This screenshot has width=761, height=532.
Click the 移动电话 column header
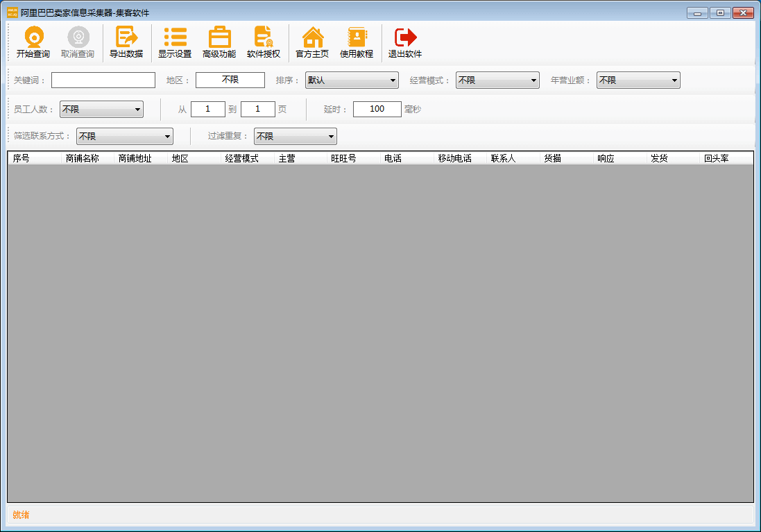(x=460, y=158)
